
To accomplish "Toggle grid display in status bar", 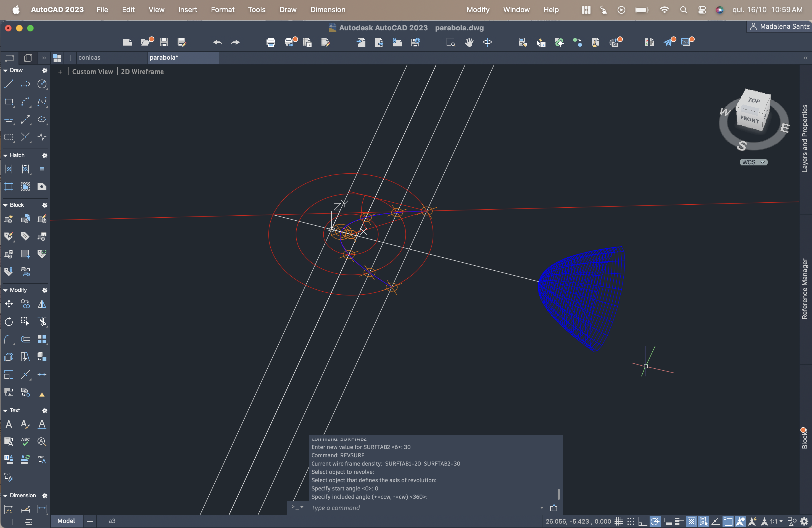I will pyautogui.click(x=619, y=522).
